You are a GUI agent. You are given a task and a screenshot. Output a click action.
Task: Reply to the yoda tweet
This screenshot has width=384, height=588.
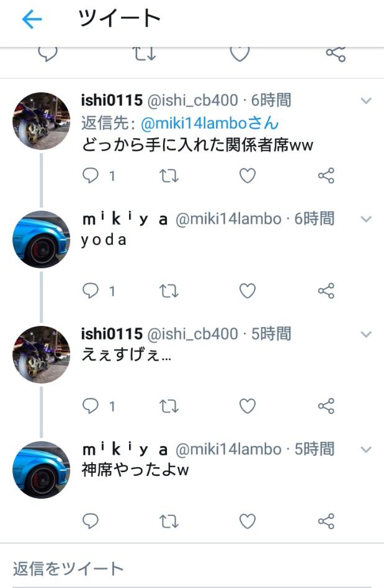[91, 291]
